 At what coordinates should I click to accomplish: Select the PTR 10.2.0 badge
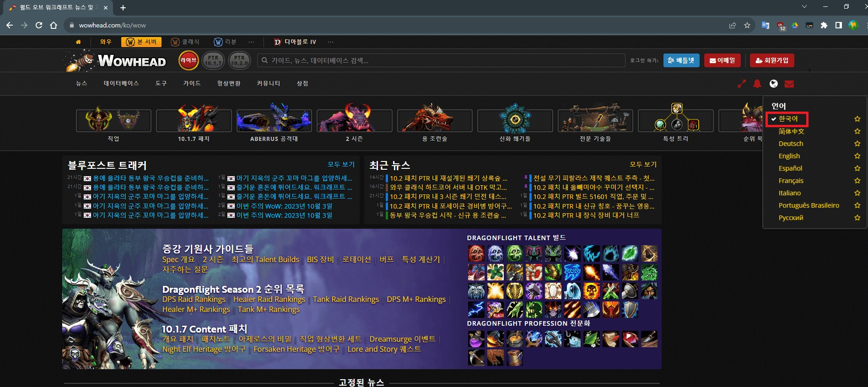[239, 60]
